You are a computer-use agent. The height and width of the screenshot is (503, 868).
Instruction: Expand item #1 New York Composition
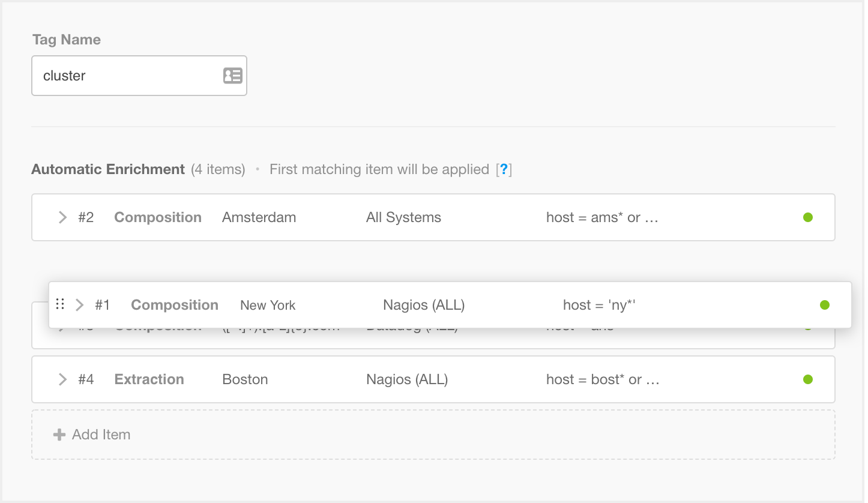[79, 304]
